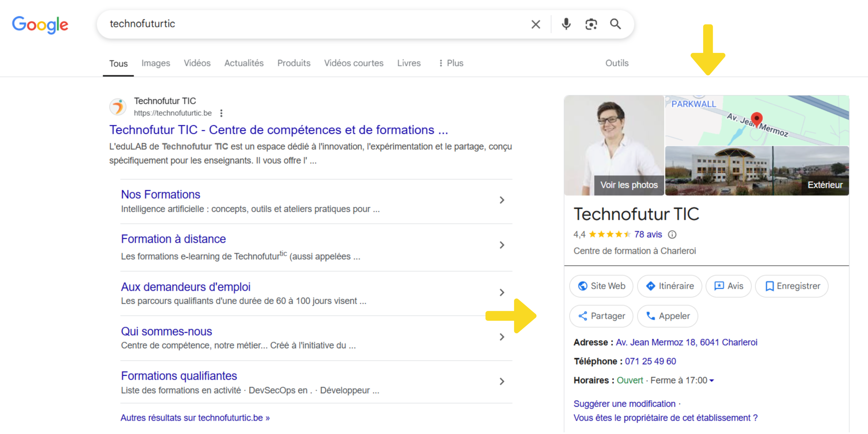868x434 pixels.
Task: Click the Appeler button
Action: pos(668,316)
